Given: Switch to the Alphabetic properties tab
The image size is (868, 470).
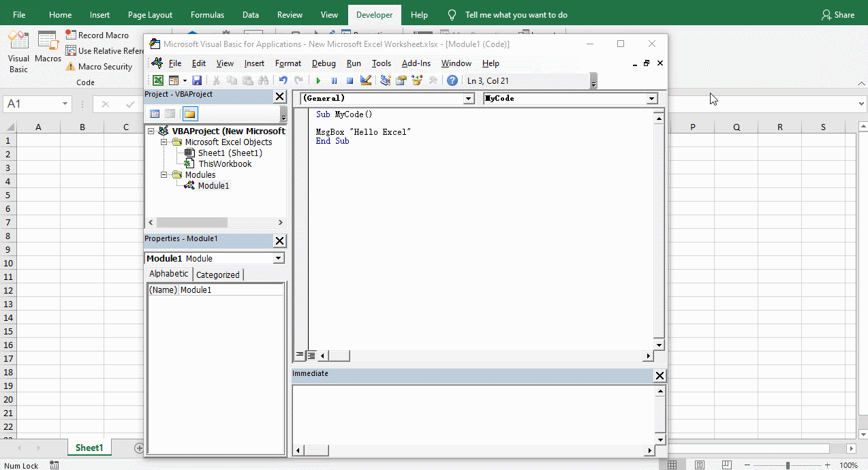Looking at the screenshot, I should pyautogui.click(x=169, y=274).
